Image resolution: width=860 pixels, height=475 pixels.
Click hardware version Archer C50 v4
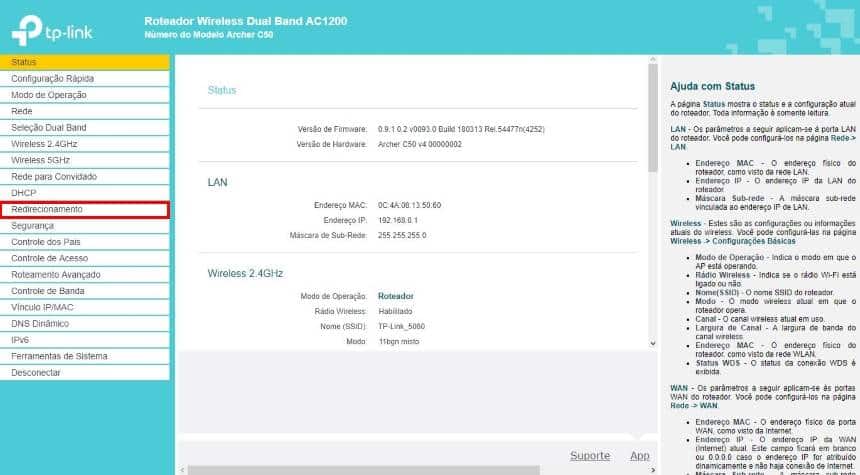(420, 144)
